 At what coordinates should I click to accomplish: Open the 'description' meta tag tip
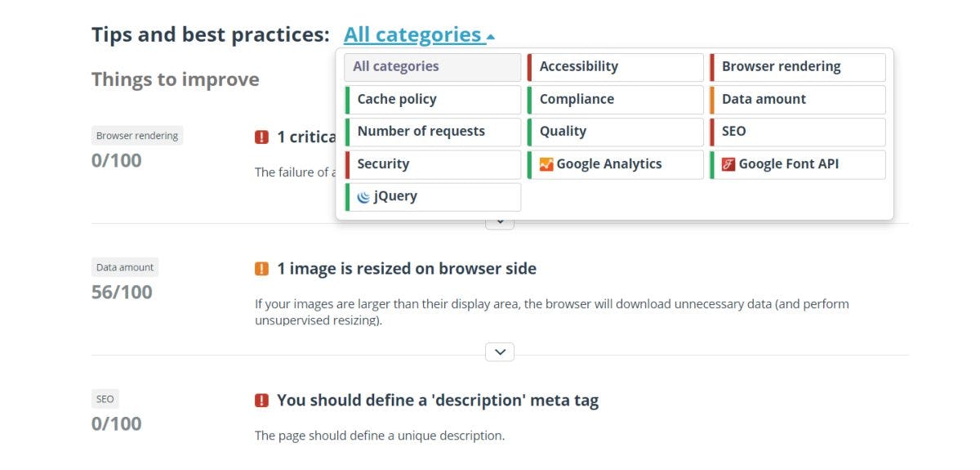click(x=437, y=401)
